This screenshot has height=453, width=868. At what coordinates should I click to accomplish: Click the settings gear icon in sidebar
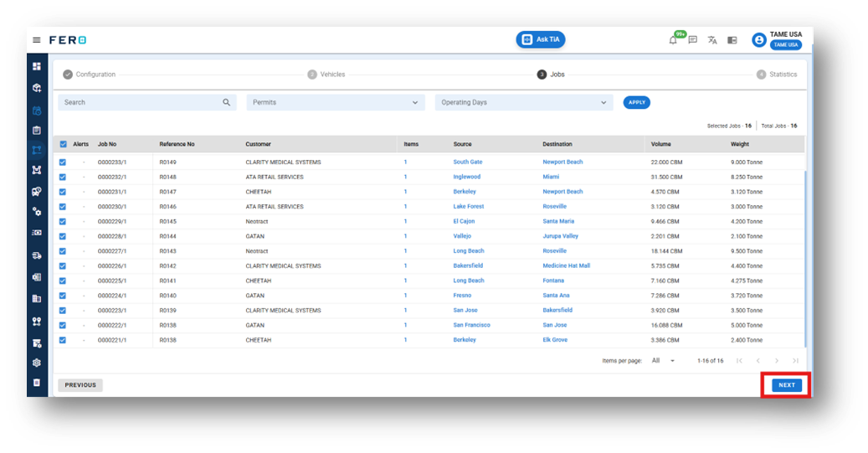(x=37, y=363)
